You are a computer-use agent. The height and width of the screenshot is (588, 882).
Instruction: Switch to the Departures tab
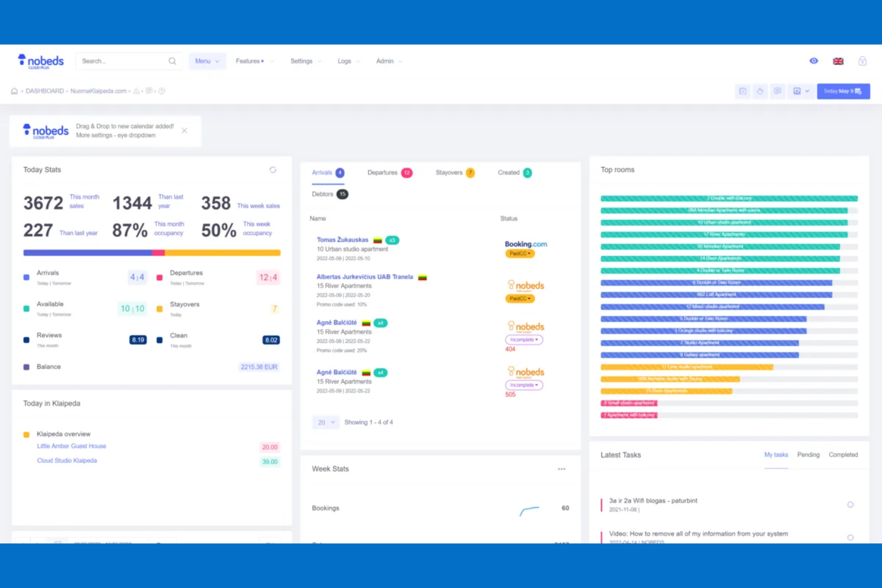coord(383,173)
